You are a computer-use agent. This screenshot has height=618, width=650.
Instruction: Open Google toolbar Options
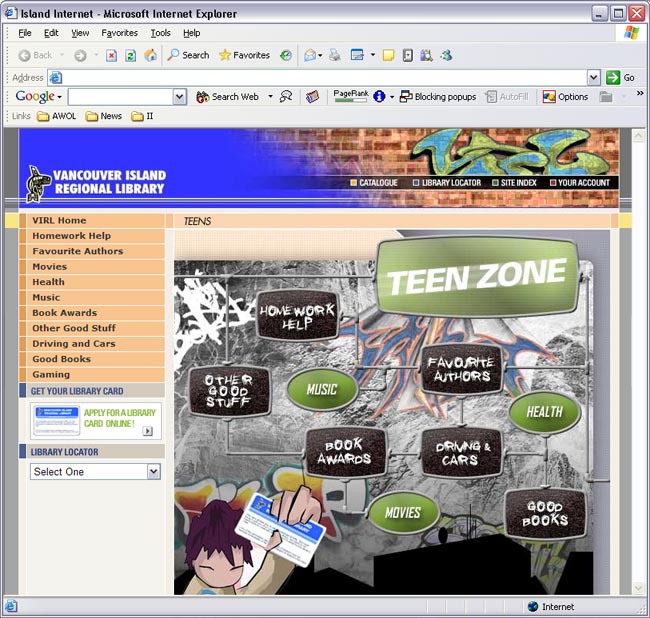point(565,97)
